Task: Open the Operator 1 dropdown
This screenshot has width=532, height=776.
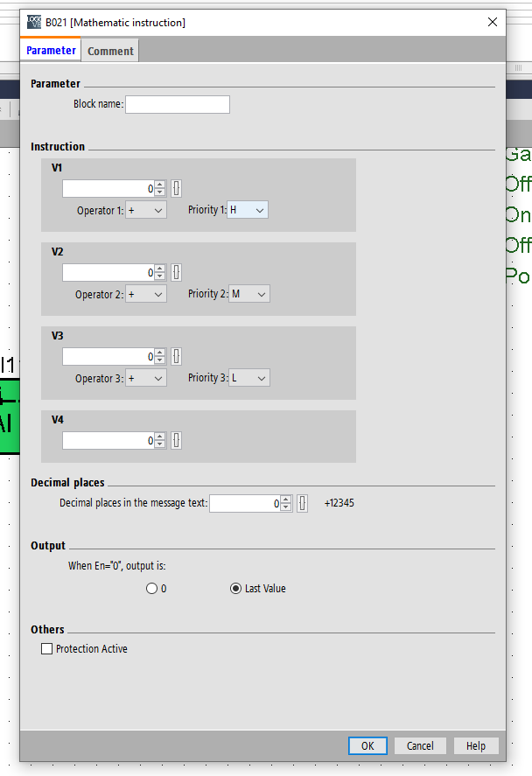Action: [146, 210]
